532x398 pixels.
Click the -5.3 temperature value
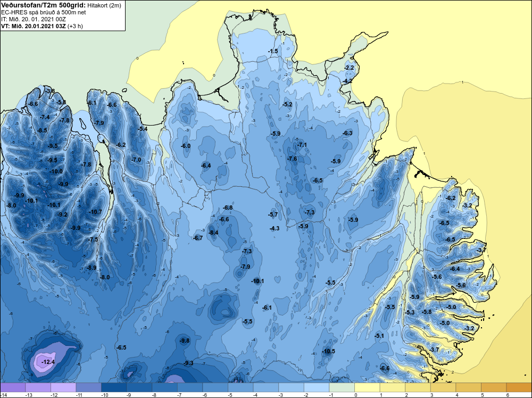(x=410, y=312)
